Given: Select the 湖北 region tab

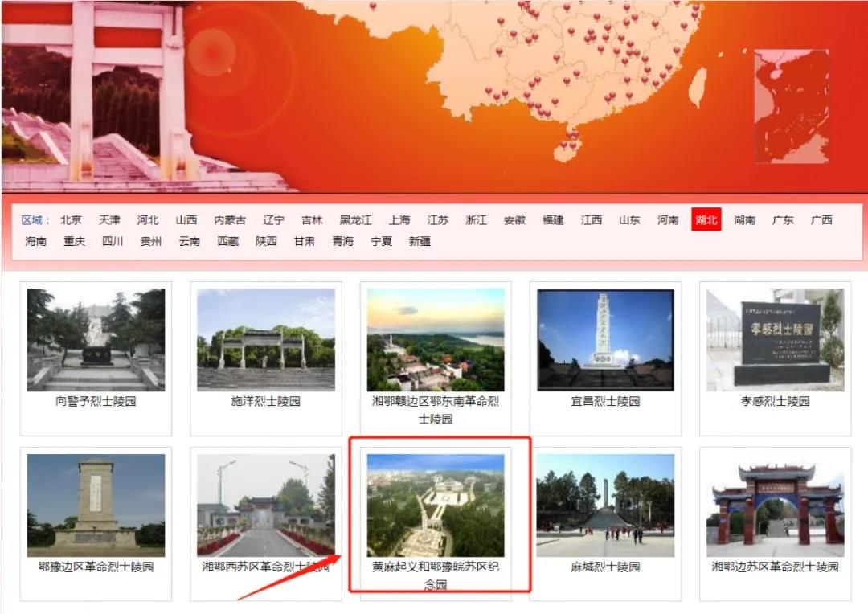Looking at the screenshot, I should pos(706,219).
